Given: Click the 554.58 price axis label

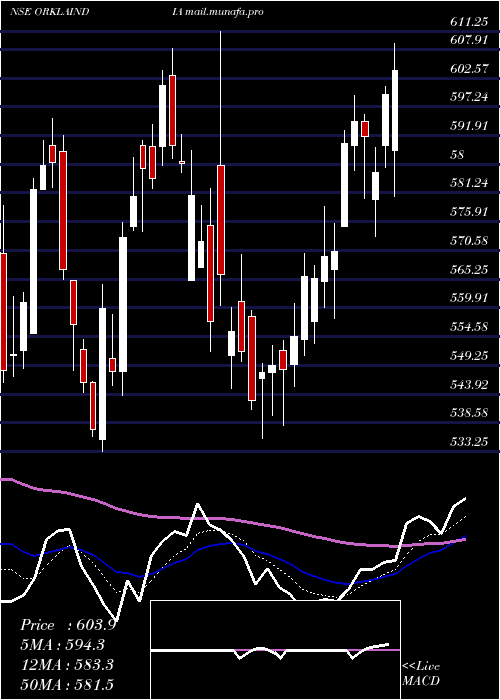Looking at the screenshot, I should coord(470,327).
